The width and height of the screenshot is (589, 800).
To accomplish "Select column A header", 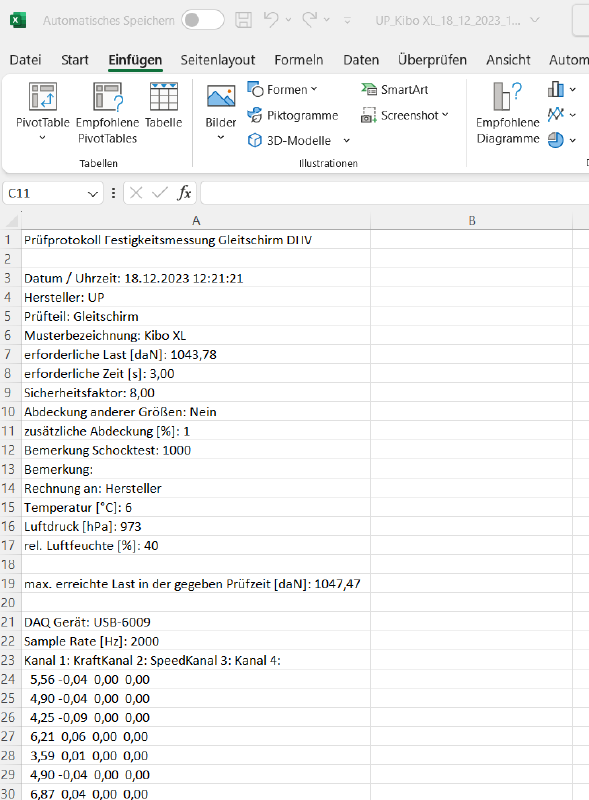I will (x=196, y=220).
